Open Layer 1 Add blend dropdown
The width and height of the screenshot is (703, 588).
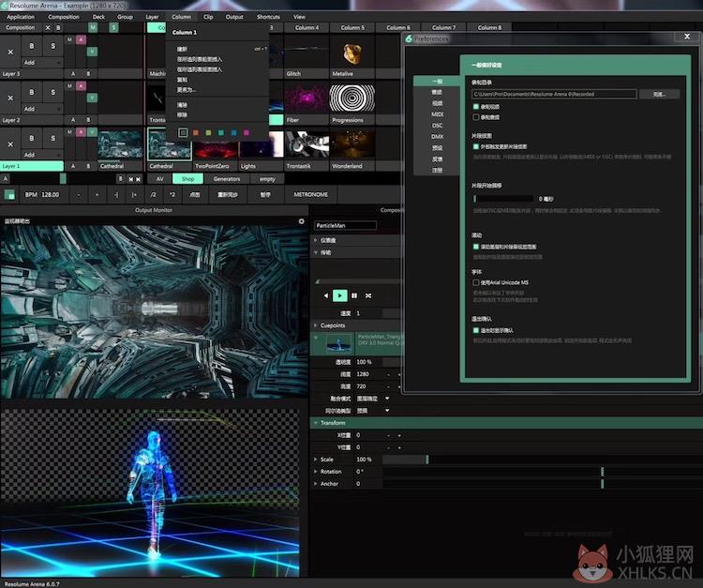[41, 155]
